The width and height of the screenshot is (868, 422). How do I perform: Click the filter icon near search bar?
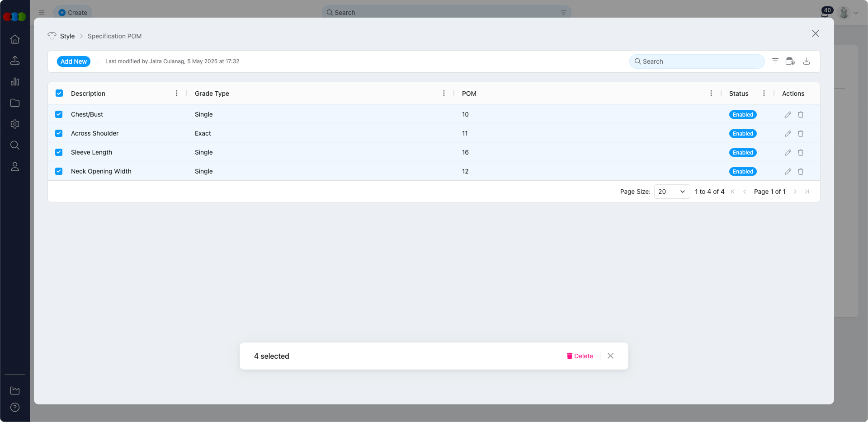[775, 61]
